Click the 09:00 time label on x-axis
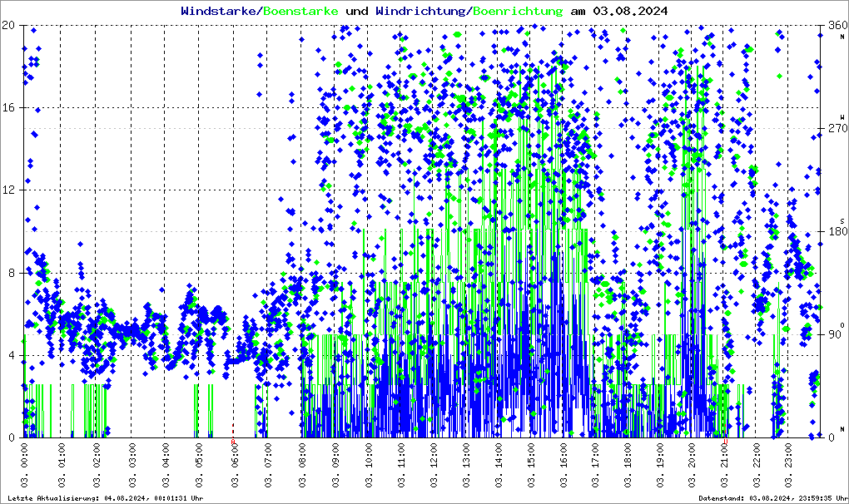The height and width of the screenshot is (504, 849). coord(334,466)
